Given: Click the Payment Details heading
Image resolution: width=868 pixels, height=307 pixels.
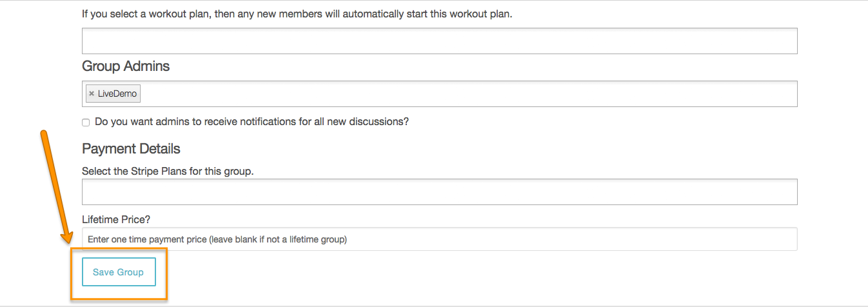Looking at the screenshot, I should click(x=131, y=148).
